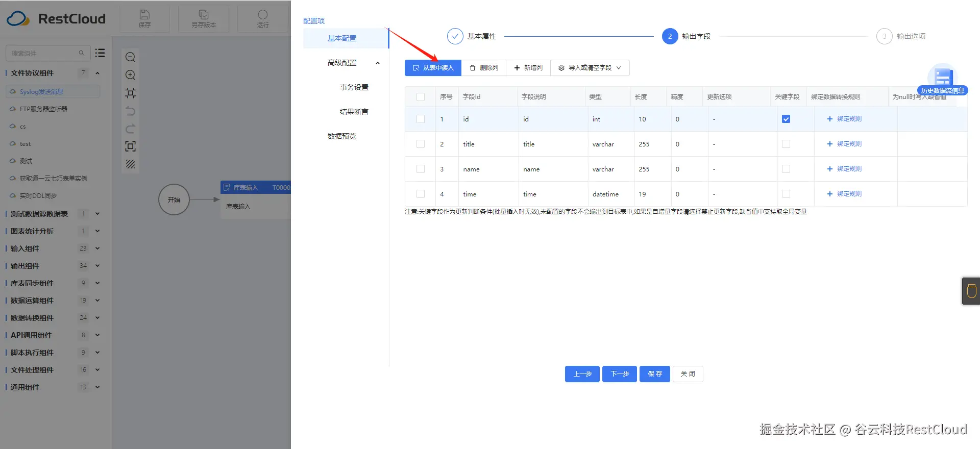Click the hatched grid pattern icon
This screenshot has width=980, height=449.
130,164
